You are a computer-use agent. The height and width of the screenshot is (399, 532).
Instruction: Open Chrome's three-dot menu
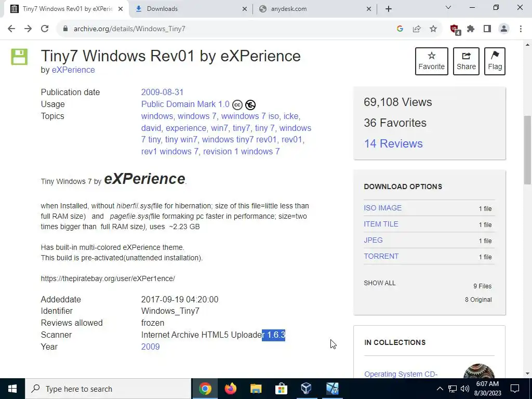pyautogui.click(x=521, y=29)
